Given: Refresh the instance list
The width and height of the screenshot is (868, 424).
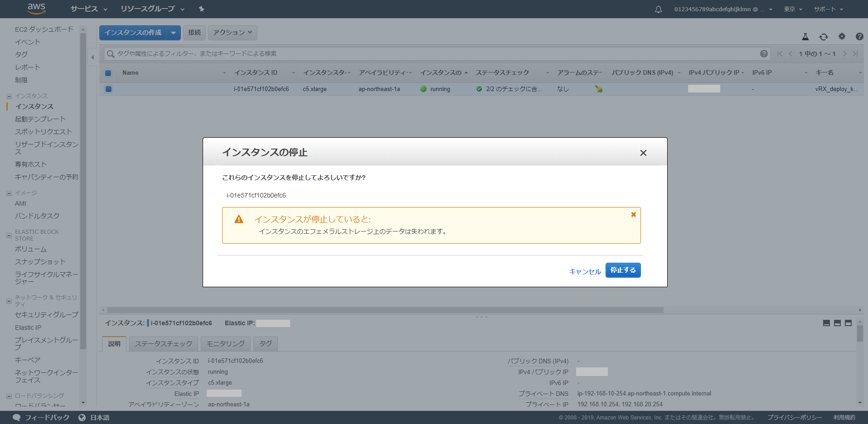Looking at the screenshot, I should click(824, 37).
